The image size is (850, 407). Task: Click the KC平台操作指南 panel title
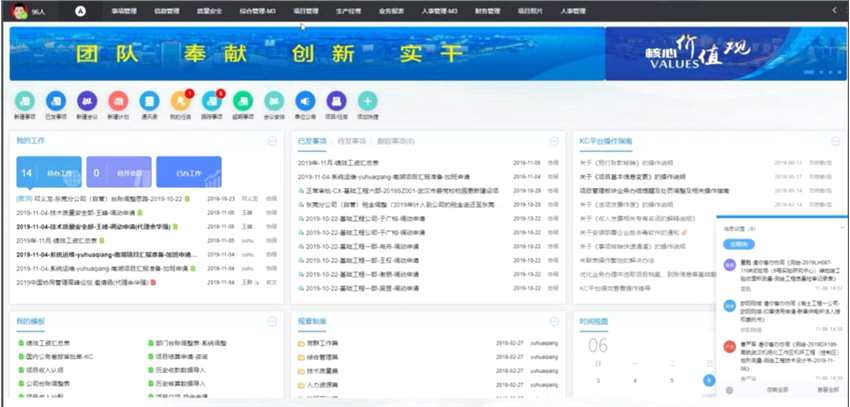coord(606,141)
